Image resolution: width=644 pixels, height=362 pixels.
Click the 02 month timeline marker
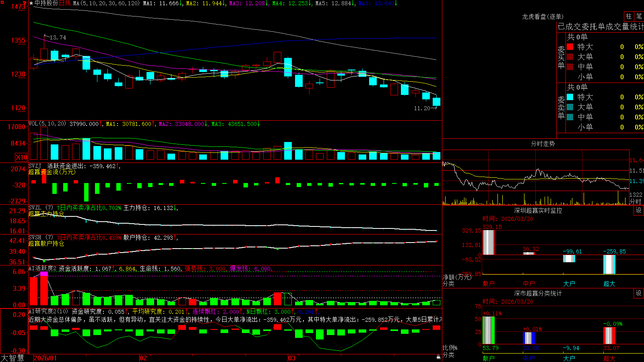click(143, 358)
